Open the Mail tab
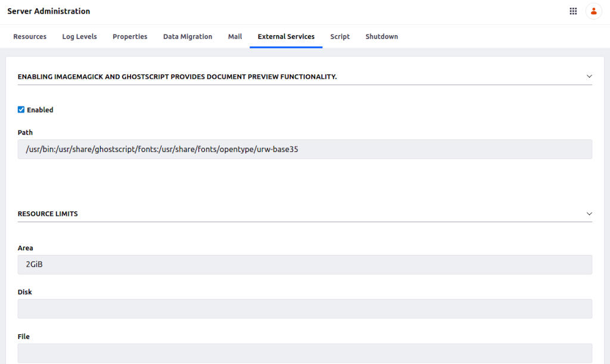Viewport: 610px width, 364px height. pyautogui.click(x=235, y=36)
